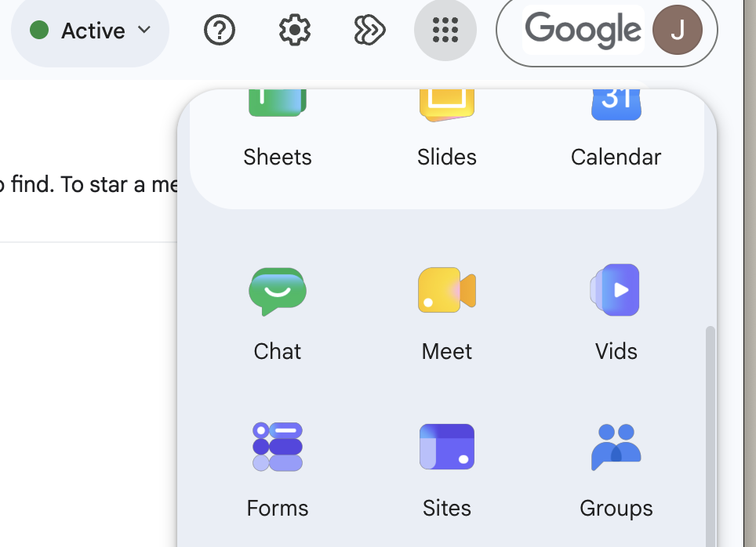Image resolution: width=756 pixels, height=547 pixels.
Task: Click the Forms label text
Action: click(x=278, y=508)
